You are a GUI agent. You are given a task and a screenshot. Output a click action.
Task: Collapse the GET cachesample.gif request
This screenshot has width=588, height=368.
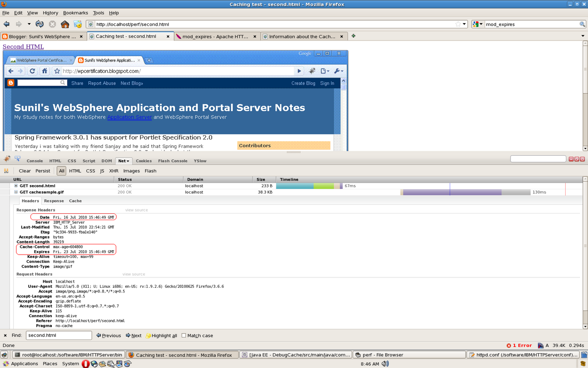pos(16,192)
